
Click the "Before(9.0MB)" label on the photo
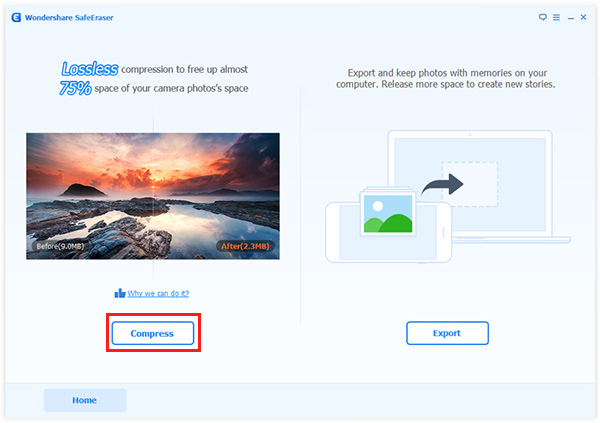tap(58, 244)
